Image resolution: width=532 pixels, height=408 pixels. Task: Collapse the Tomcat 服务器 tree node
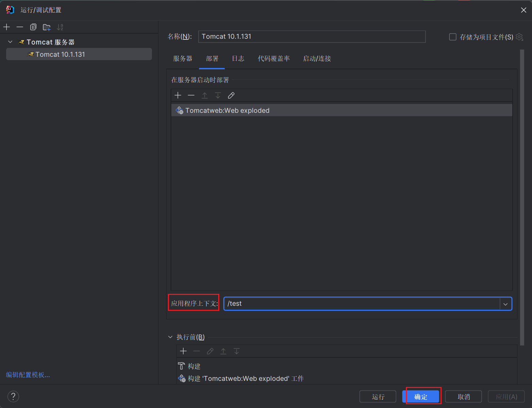[10, 42]
